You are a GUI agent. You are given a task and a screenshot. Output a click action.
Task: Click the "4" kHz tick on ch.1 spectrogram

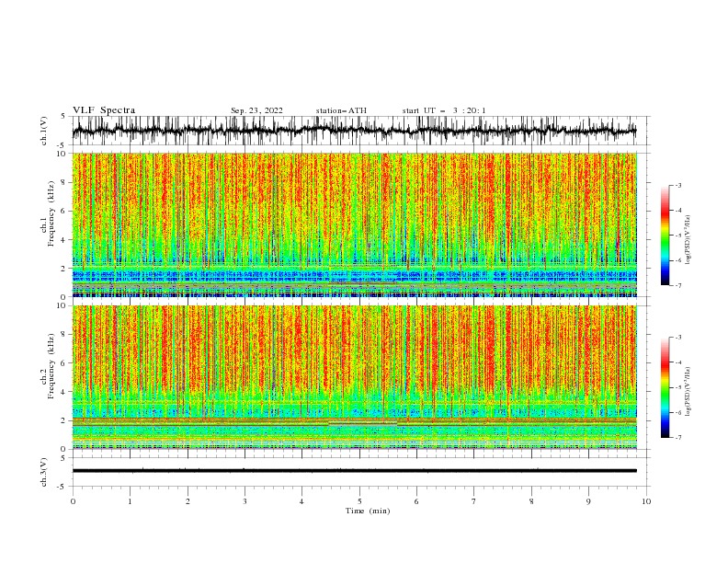click(64, 240)
